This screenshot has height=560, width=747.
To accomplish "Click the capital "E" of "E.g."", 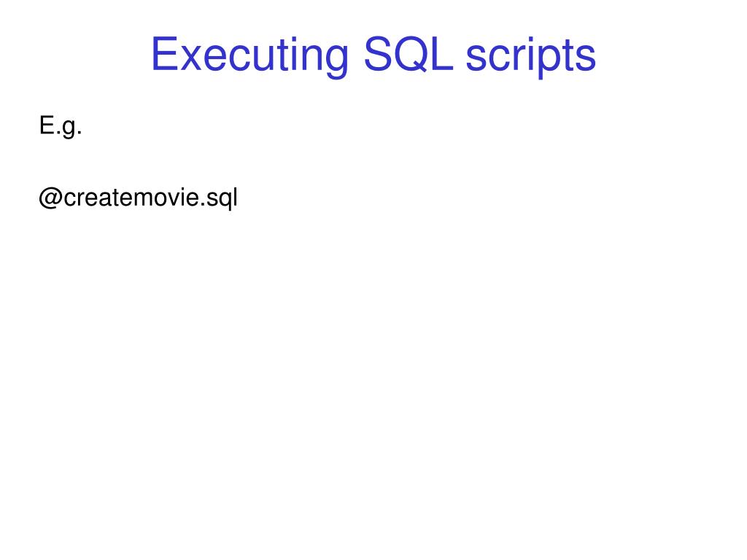I will (x=47, y=125).
